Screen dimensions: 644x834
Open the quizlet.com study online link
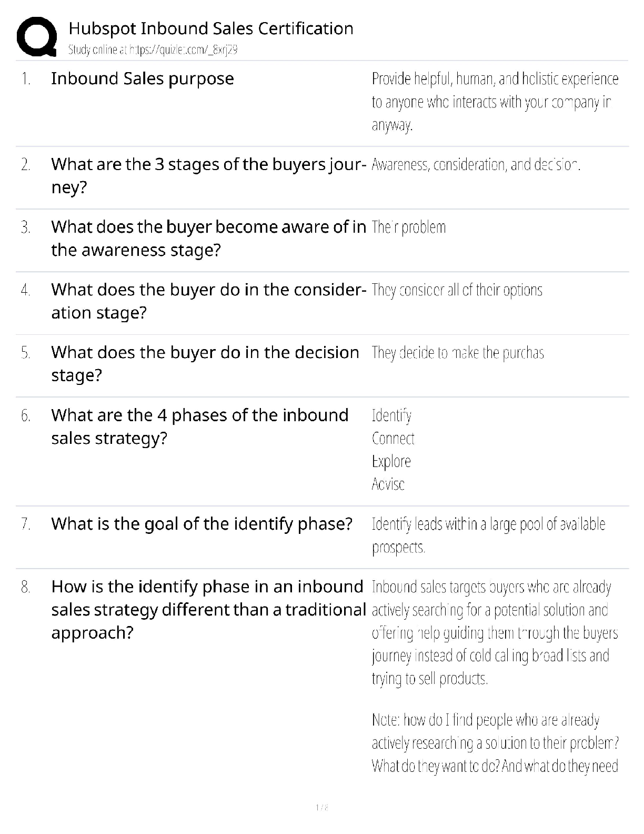153,50
